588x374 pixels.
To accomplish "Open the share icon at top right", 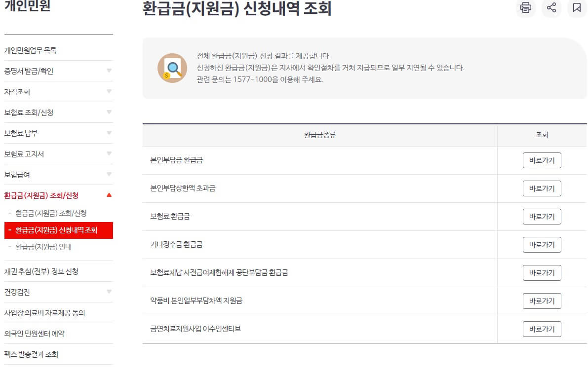I will tap(551, 8).
